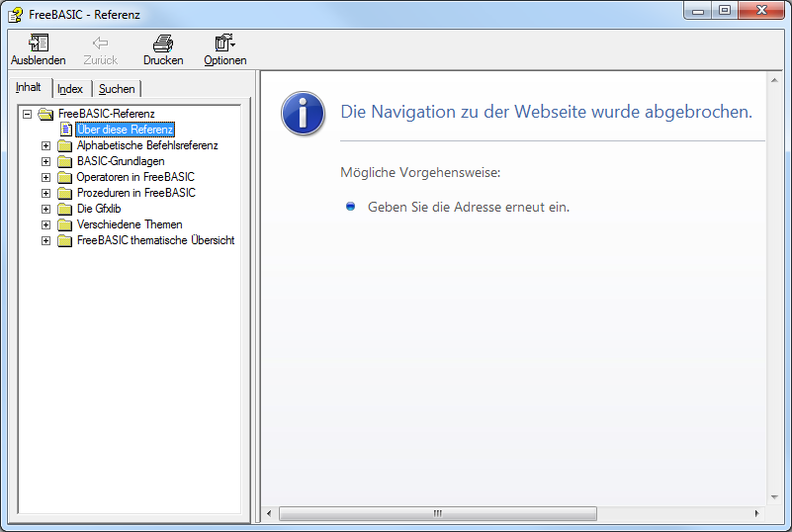
Task: Select the Operatoren in FreeBASIC label
Action: (135, 177)
